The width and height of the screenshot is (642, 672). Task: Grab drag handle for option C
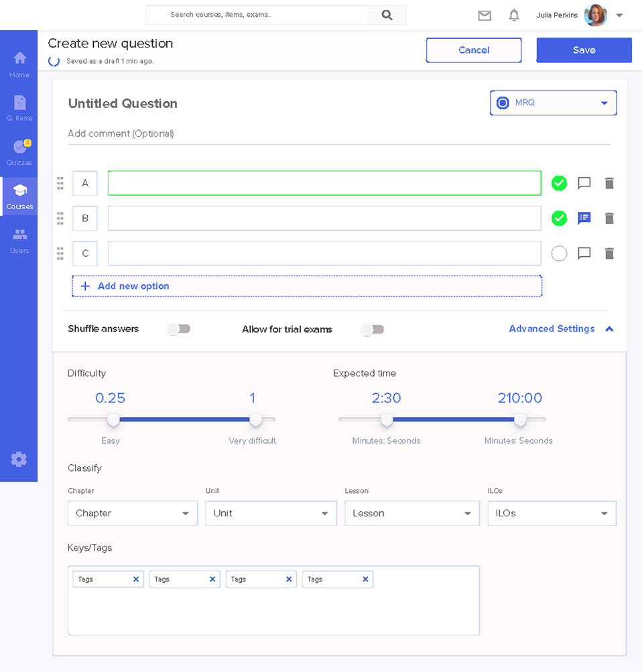[x=60, y=254]
